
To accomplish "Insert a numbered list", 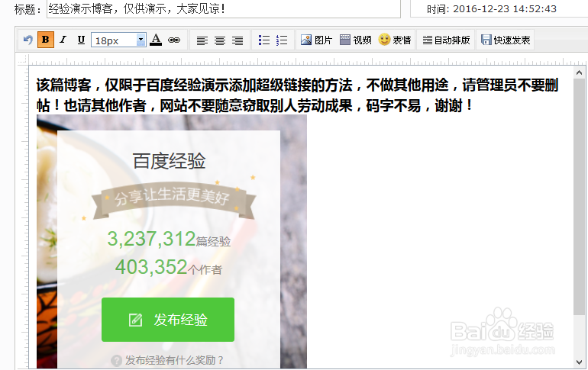I will (x=282, y=40).
